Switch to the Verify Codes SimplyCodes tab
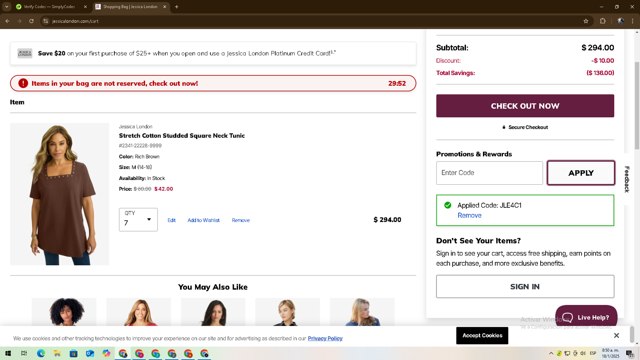This screenshot has width=640, height=360. (x=49, y=7)
